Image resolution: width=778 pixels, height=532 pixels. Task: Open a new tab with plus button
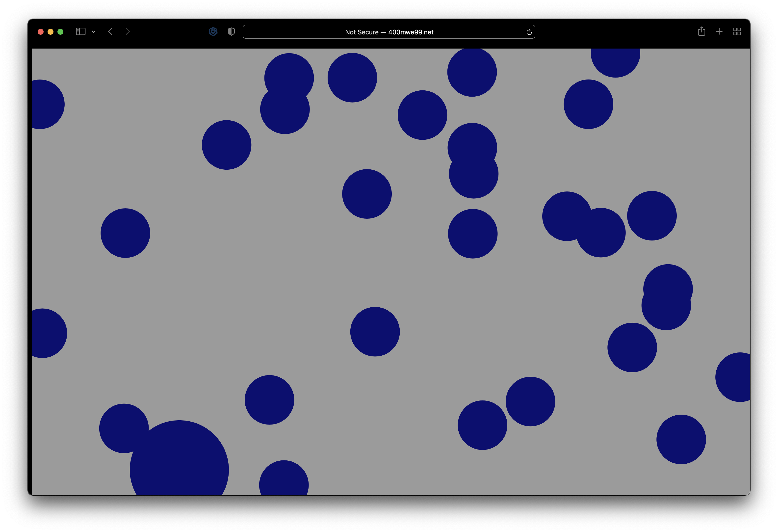coord(719,31)
